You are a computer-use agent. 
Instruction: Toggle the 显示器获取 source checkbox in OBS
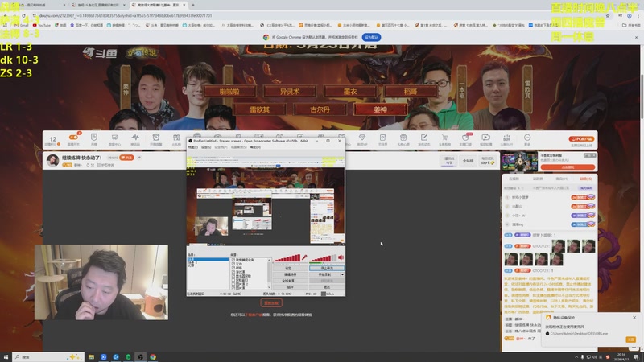coord(233,276)
